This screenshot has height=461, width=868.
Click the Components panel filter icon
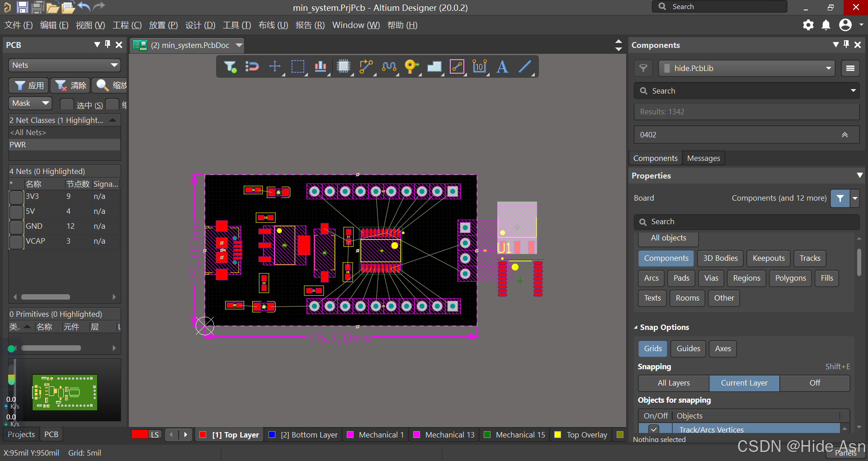[643, 68]
